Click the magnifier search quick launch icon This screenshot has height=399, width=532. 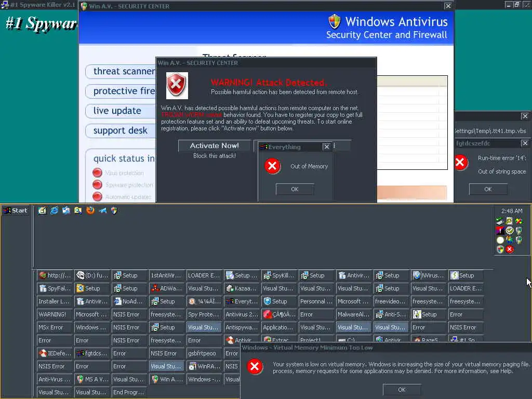click(x=78, y=211)
